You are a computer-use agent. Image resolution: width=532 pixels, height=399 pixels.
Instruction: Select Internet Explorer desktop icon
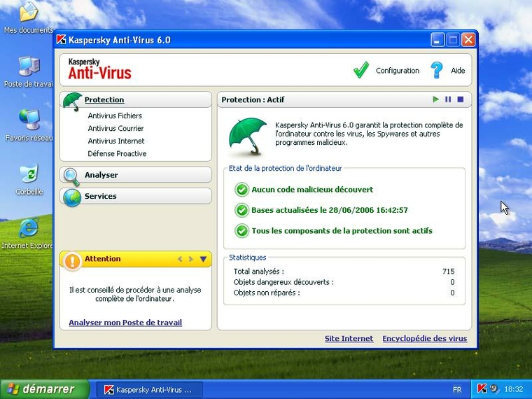point(28,233)
